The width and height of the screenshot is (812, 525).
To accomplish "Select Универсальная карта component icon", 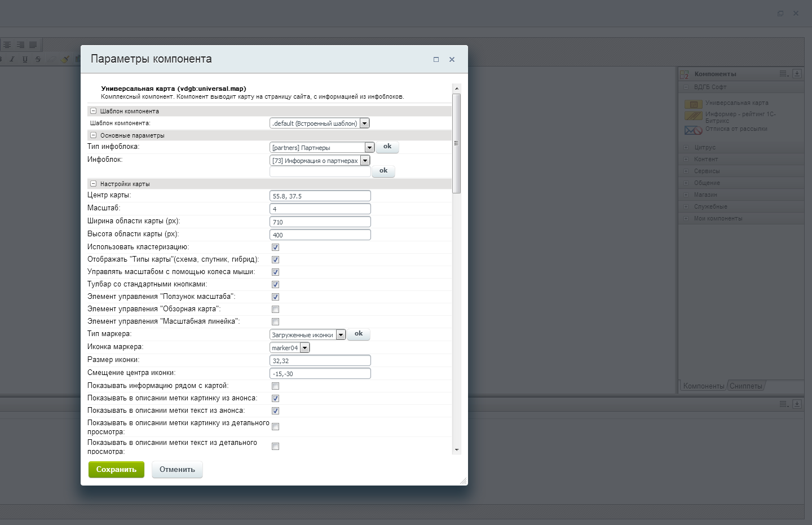I will tap(693, 104).
